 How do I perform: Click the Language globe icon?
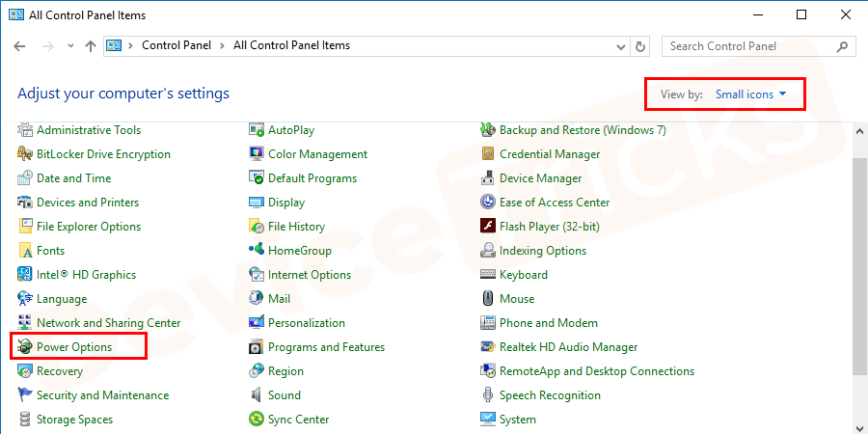(25, 299)
